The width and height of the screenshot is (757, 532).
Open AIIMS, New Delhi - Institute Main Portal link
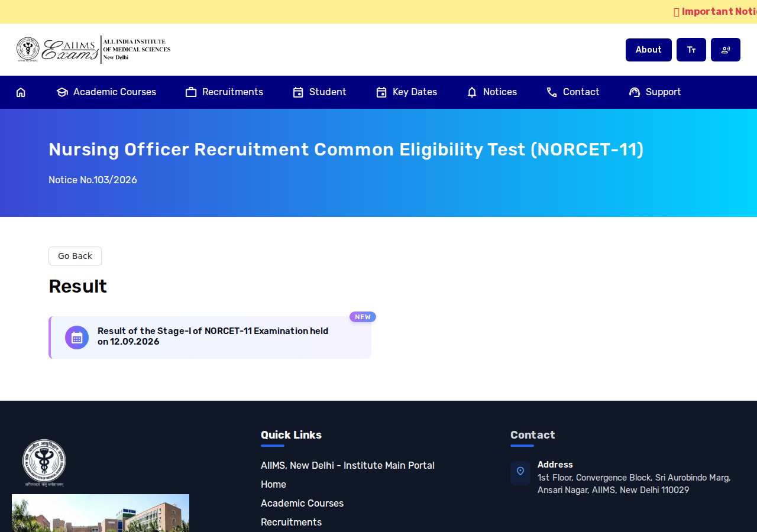[348, 466]
